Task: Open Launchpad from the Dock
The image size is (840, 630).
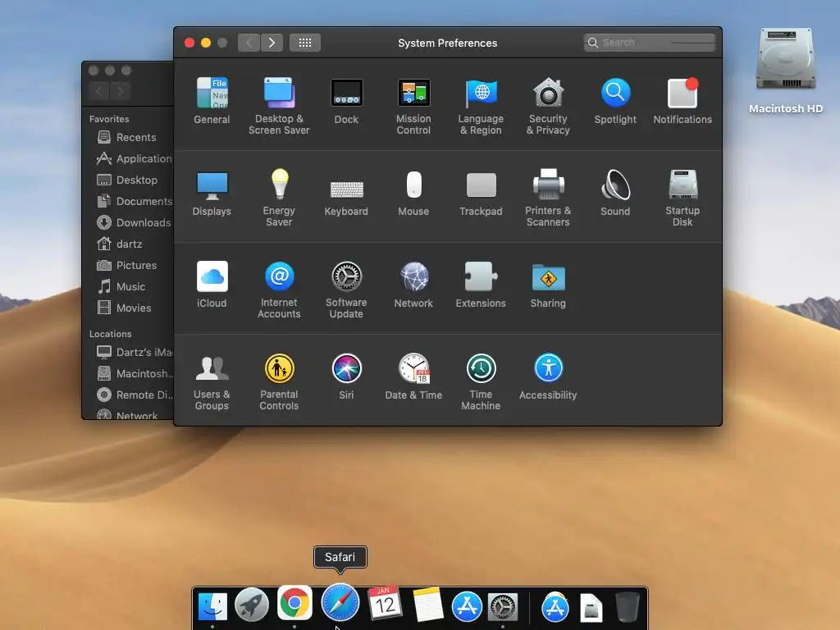Action: pos(252,605)
